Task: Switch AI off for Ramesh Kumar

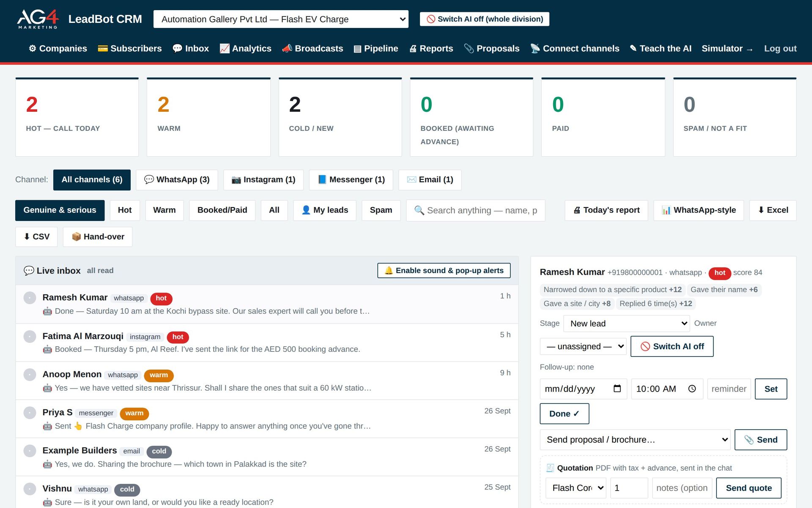Action: [x=672, y=346]
